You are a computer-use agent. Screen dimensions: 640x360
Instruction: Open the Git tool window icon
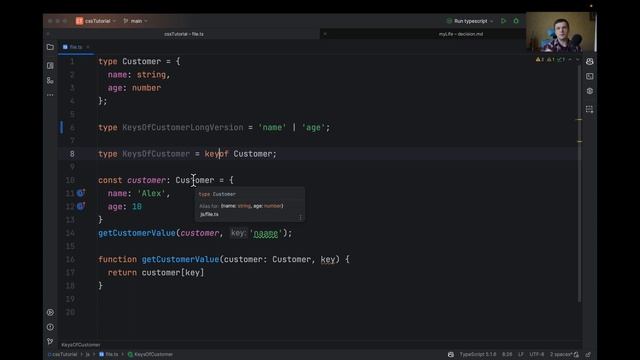50,341
